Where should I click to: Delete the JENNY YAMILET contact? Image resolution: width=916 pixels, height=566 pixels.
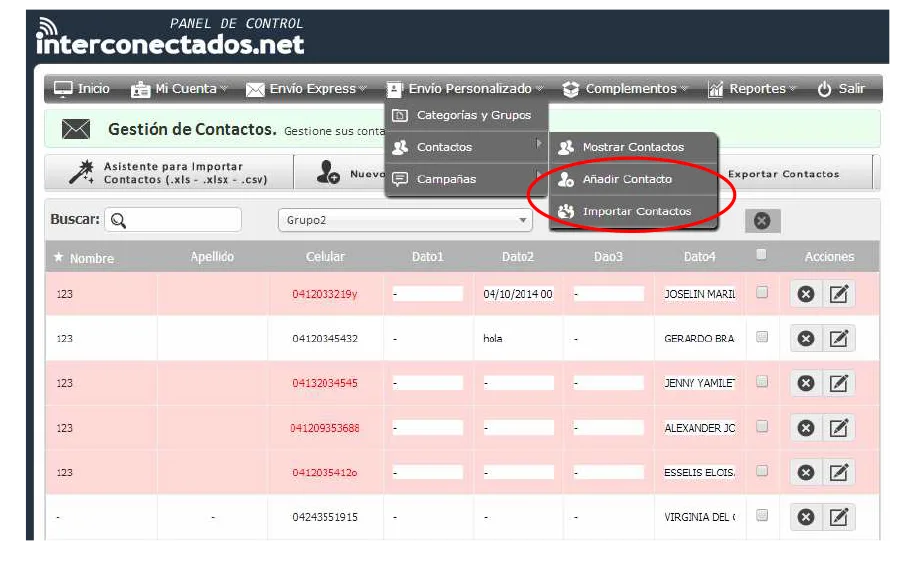tap(806, 383)
